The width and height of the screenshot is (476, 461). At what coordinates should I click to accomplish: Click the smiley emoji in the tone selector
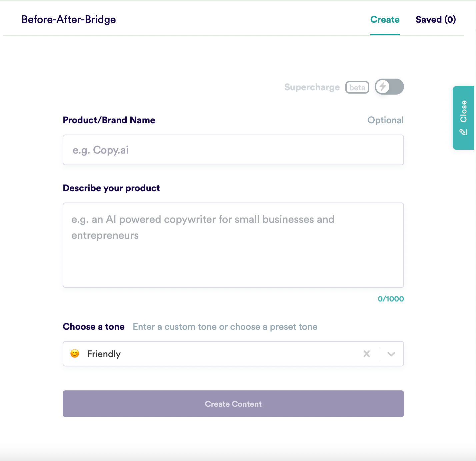pyautogui.click(x=75, y=354)
